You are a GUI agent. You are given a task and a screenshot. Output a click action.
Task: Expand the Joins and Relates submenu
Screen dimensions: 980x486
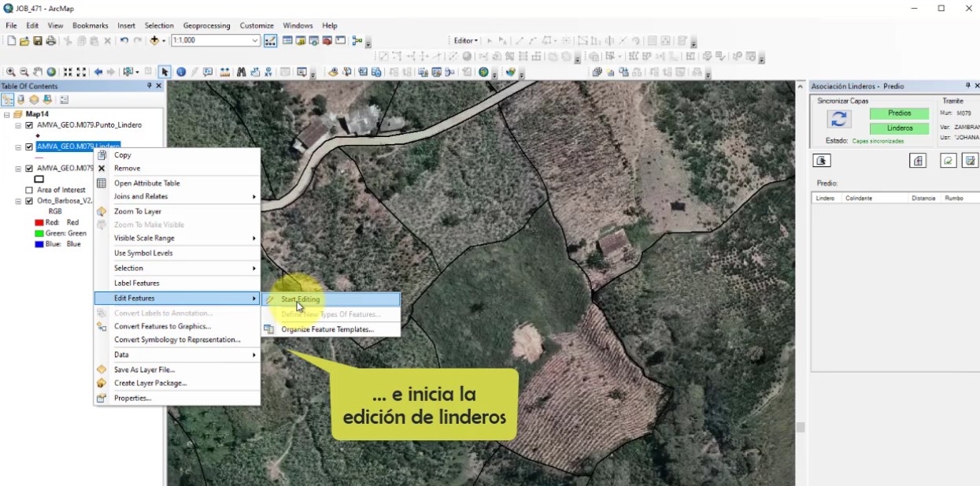coord(177,197)
